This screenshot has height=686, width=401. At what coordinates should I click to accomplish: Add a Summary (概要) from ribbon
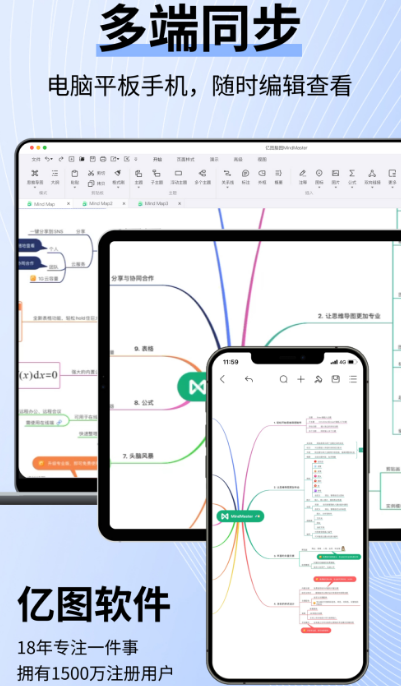point(278,173)
